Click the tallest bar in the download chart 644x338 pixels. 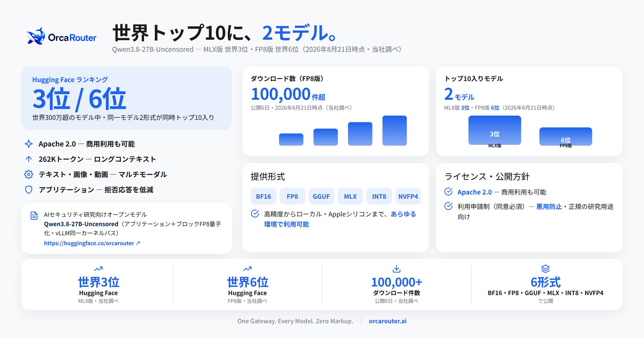(394, 131)
